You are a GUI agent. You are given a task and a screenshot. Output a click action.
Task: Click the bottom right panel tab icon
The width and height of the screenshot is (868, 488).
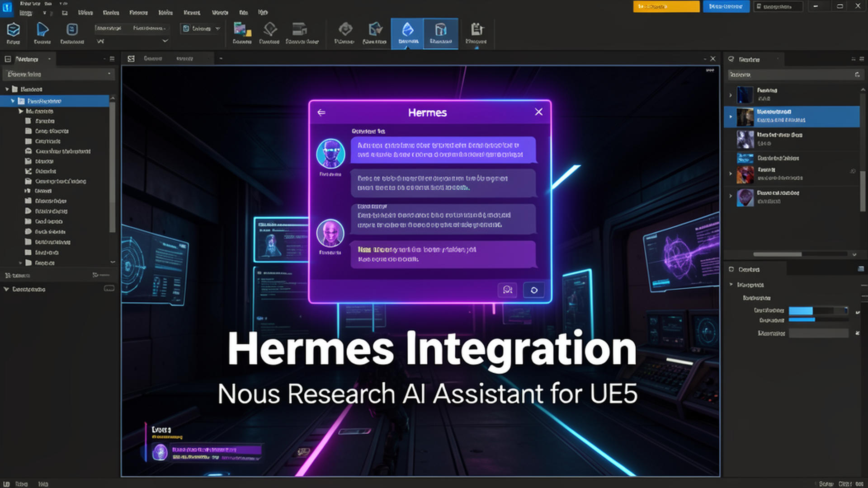(731, 269)
